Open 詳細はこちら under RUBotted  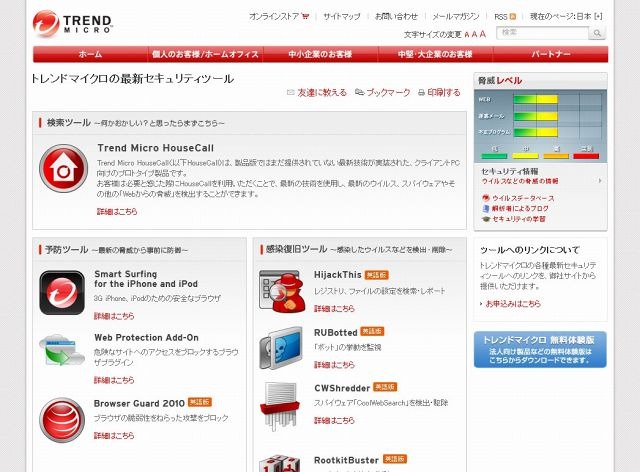coord(334,365)
